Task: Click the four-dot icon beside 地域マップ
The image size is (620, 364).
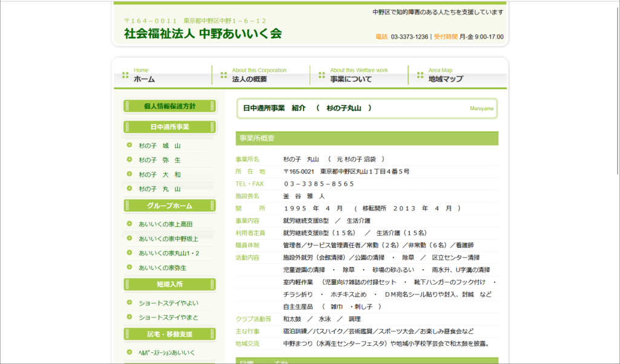Action: point(420,75)
